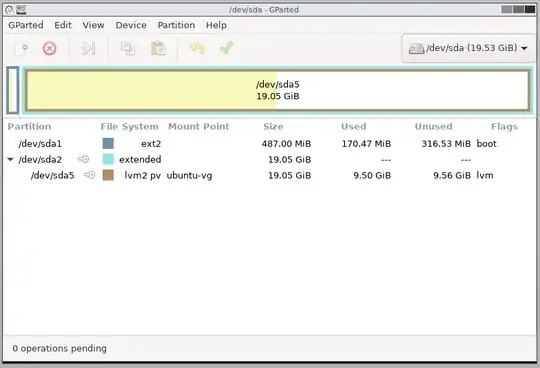
Task: Click the 9.50 GiB used value
Action: [x=372, y=176]
